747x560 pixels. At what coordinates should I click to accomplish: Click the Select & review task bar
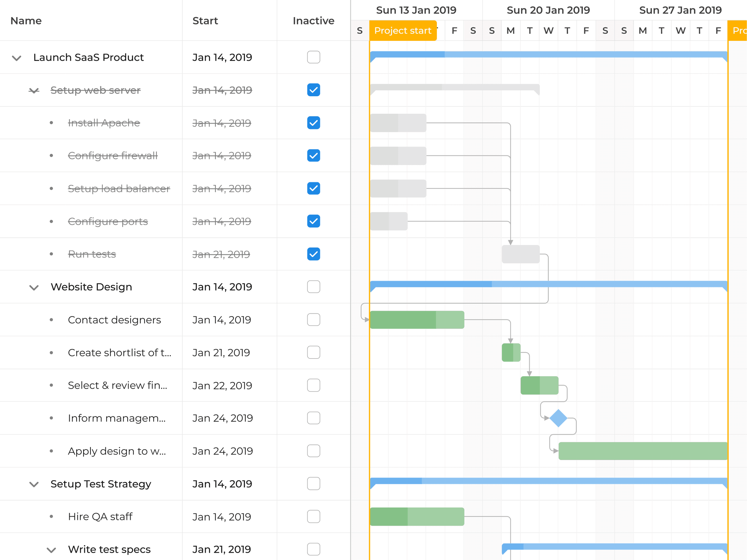tap(539, 385)
